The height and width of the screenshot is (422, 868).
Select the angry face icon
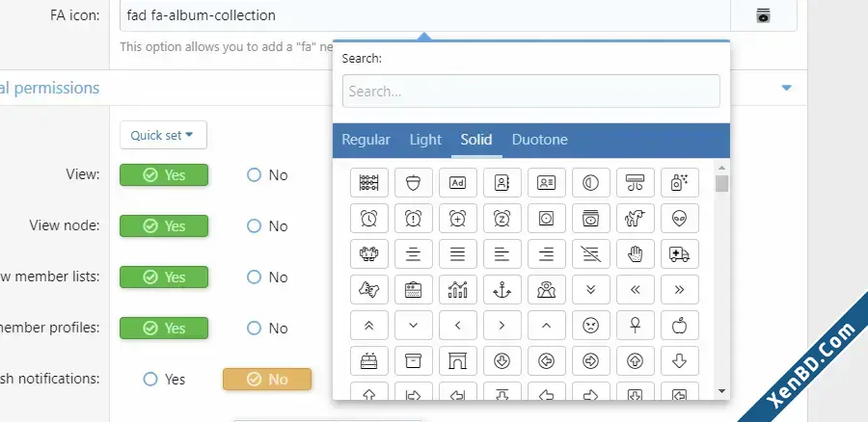click(x=590, y=326)
